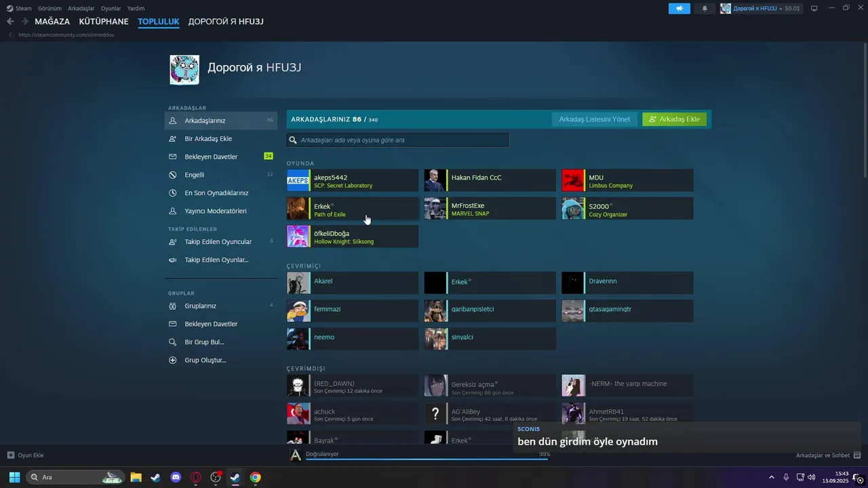Open the Windows Start menu
The width and height of the screenshot is (868, 488).
tap(14, 477)
